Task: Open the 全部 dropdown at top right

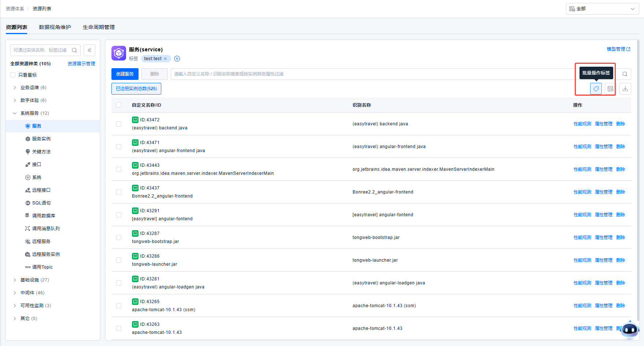Action: click(x=602, y=9)
